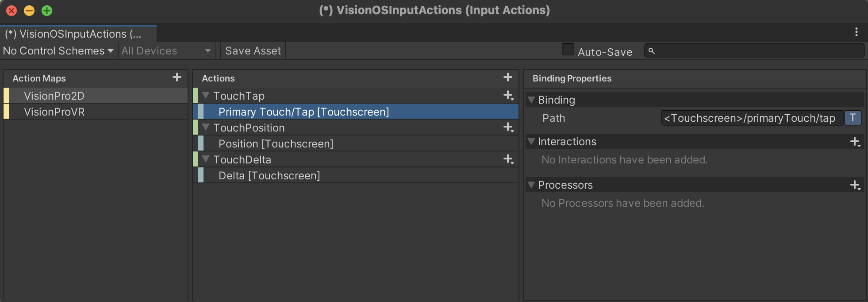Screen dimensions: 868x302
Task: Add binding to TouchDelta action
Action: [508, 159]
